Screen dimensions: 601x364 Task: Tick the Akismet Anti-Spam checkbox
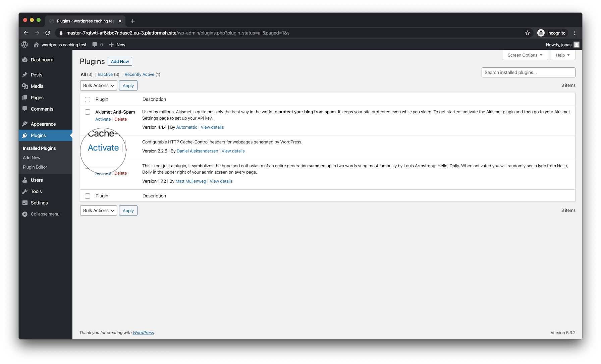coord(88,112)
